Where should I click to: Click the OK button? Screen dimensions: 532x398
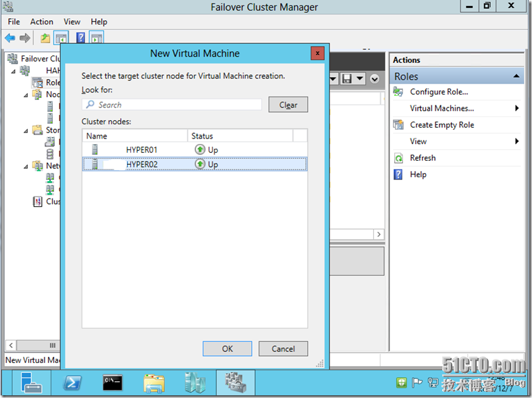click(x=228, y=349)
